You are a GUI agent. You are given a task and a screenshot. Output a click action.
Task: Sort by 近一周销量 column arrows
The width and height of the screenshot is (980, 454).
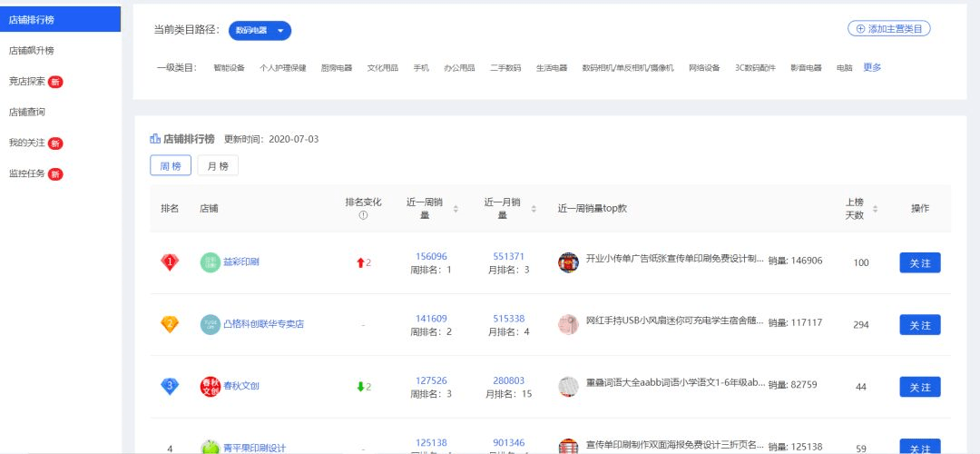[x=456, y=209]
